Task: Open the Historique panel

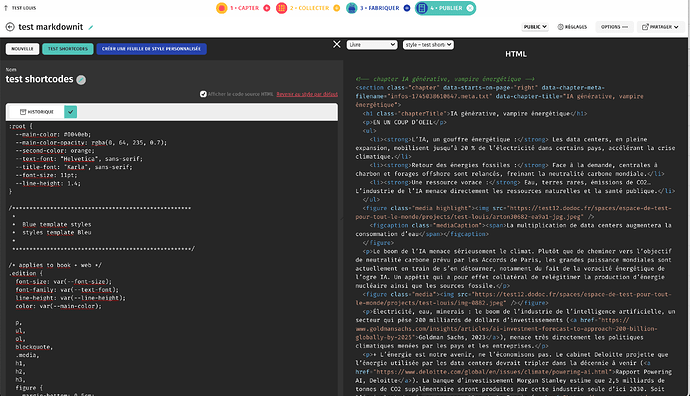Action: click(37, 112)
